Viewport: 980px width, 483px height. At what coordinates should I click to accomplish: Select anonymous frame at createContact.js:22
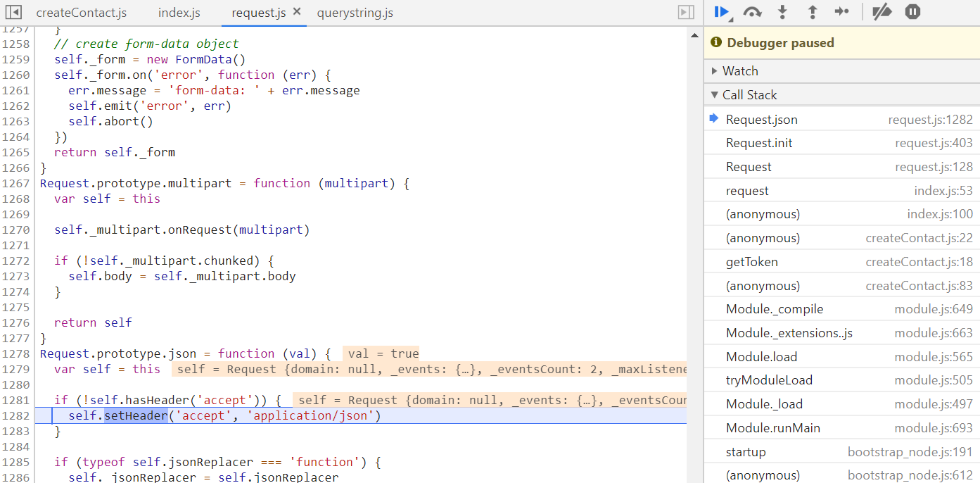[842, 238]
